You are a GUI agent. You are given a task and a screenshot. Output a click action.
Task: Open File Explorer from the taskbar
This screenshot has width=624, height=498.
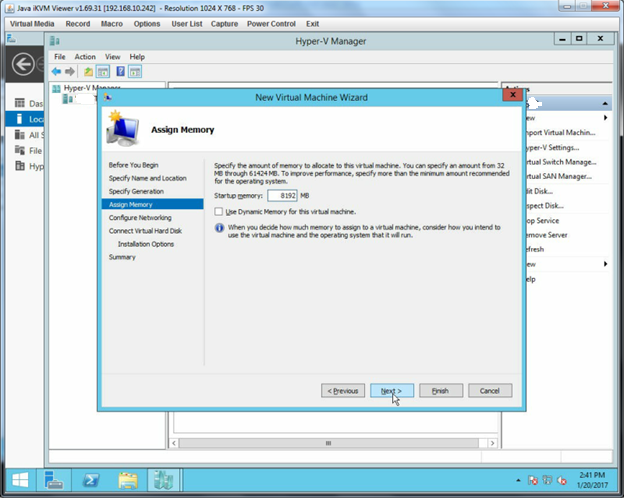tap(128, 480)
